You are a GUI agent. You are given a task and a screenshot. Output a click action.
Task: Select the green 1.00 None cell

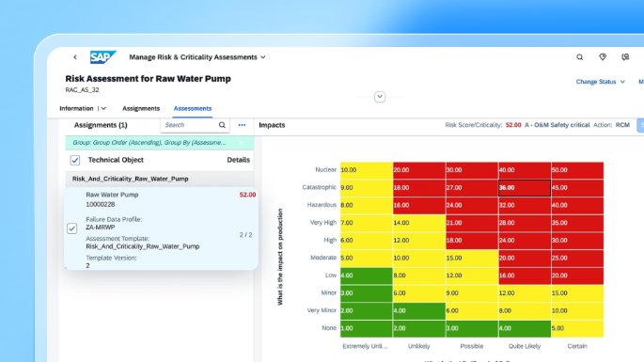tap(367, 328)
